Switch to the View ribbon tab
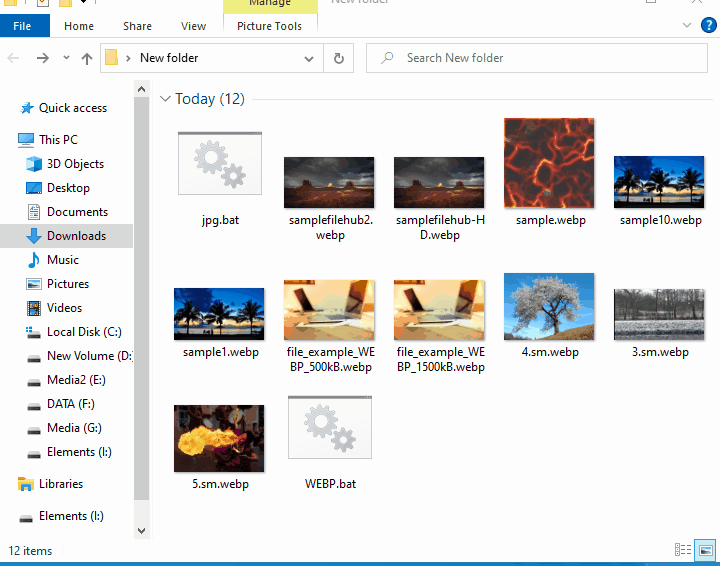Image resolution: width=720 pixels, height=566 pixels. pos(193,26)
